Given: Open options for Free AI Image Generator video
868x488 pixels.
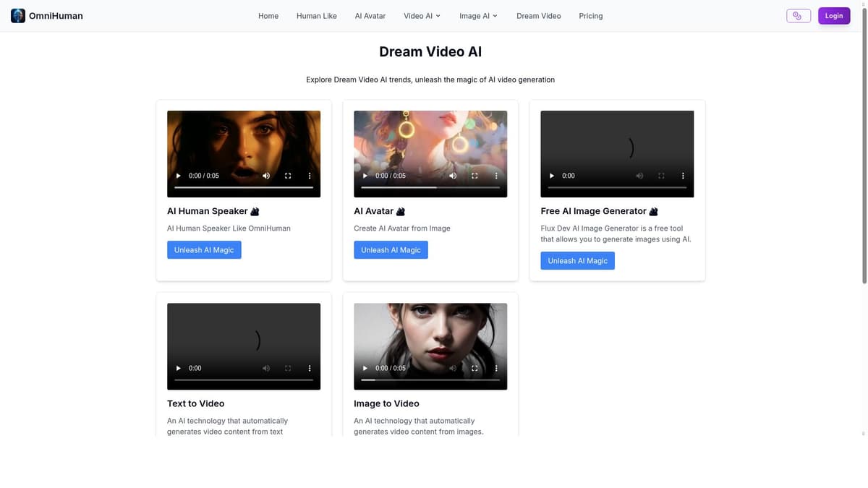Looking at the screenshot, I should point(683,176).
